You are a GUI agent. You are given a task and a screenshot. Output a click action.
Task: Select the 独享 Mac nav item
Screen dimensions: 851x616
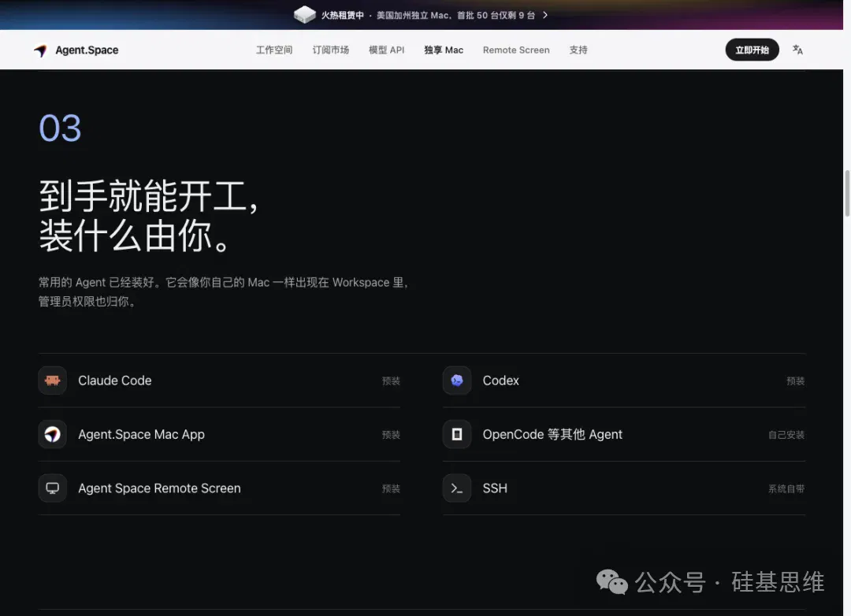tap(444, 50)
